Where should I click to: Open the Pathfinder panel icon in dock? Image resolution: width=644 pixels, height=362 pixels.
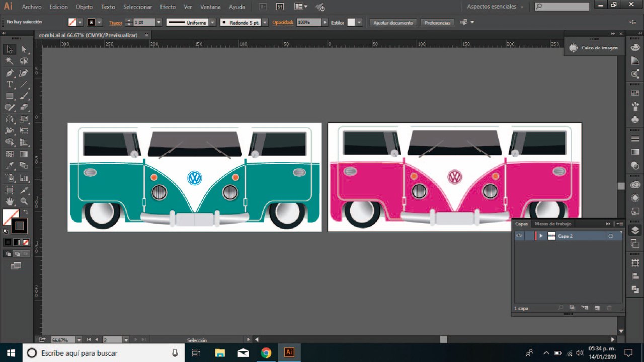[635, 289]
